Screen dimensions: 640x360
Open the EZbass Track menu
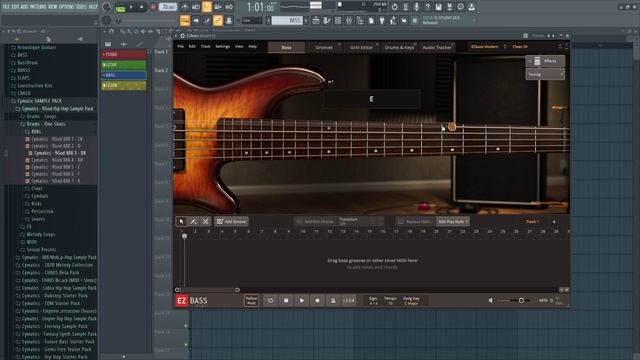click(205, 47)
